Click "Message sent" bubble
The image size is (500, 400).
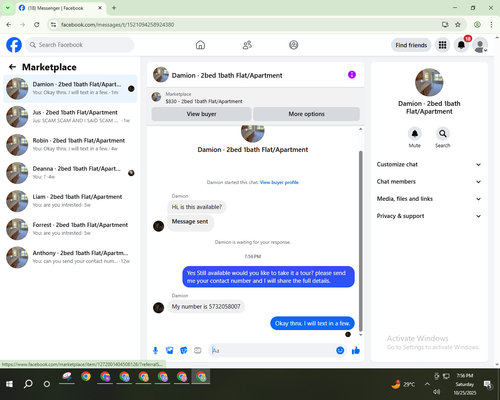[x=190, y=222]
